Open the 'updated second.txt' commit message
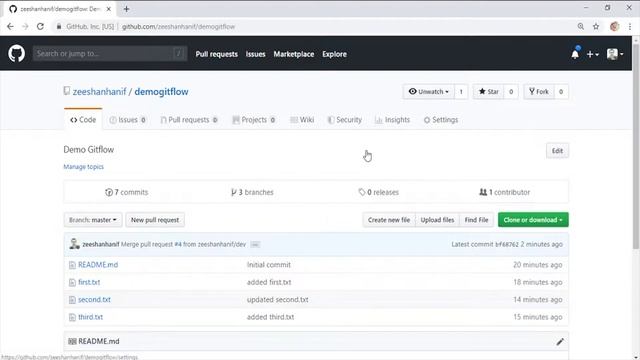The height and width of the screenshot is (360, 640). [x=278, y=300]
